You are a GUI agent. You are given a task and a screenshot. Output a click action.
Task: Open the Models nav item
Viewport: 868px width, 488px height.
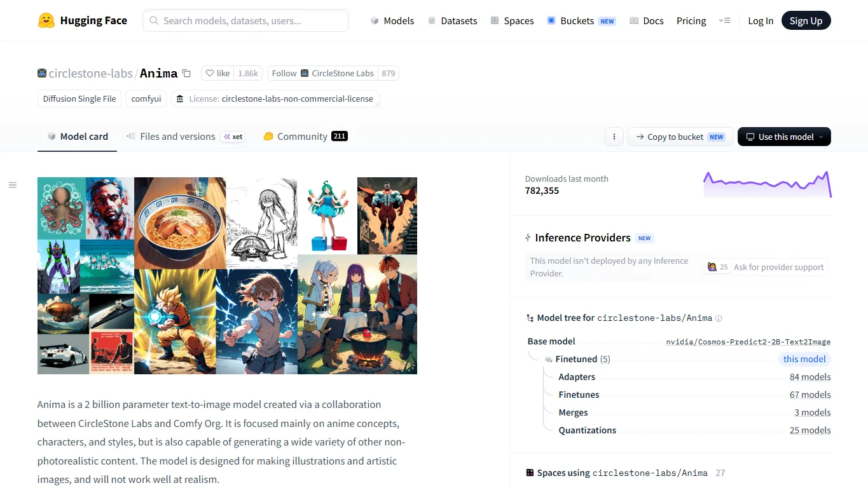point(392,20)
